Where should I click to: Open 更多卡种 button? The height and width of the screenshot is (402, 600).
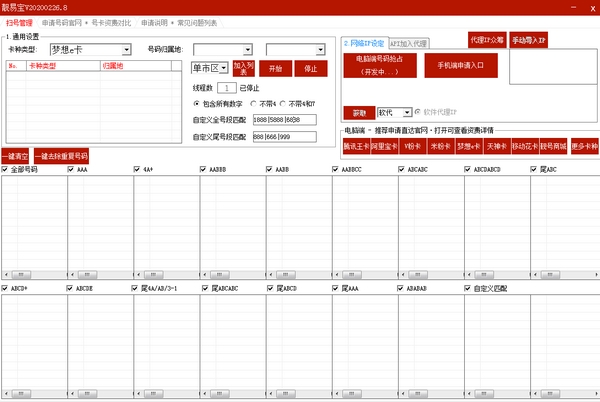584,146
